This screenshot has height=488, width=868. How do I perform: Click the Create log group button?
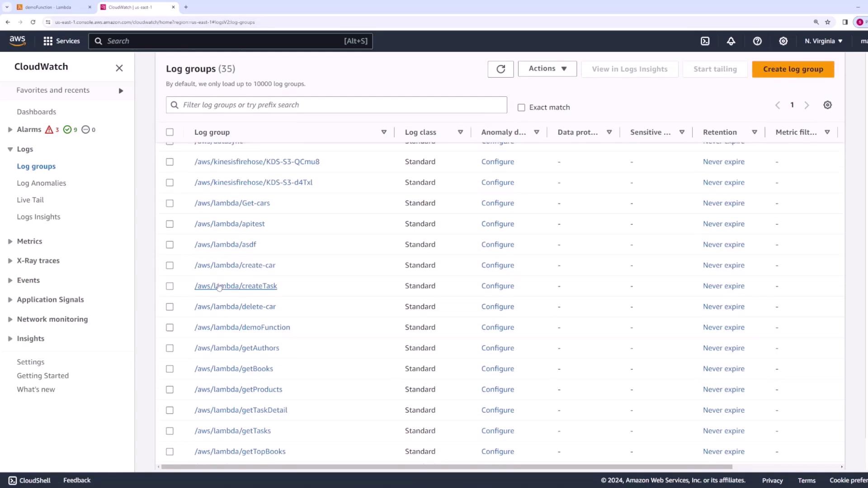tap(793, 69)
